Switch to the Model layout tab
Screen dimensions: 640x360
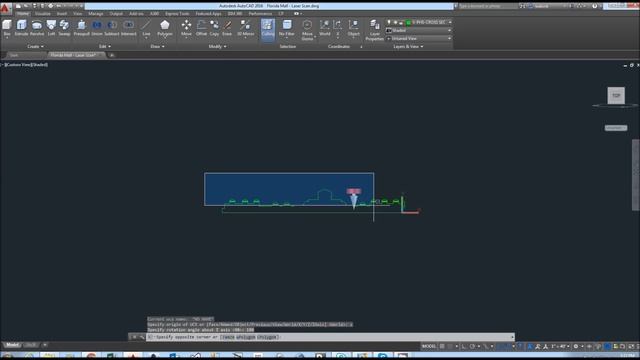[12, 345]
